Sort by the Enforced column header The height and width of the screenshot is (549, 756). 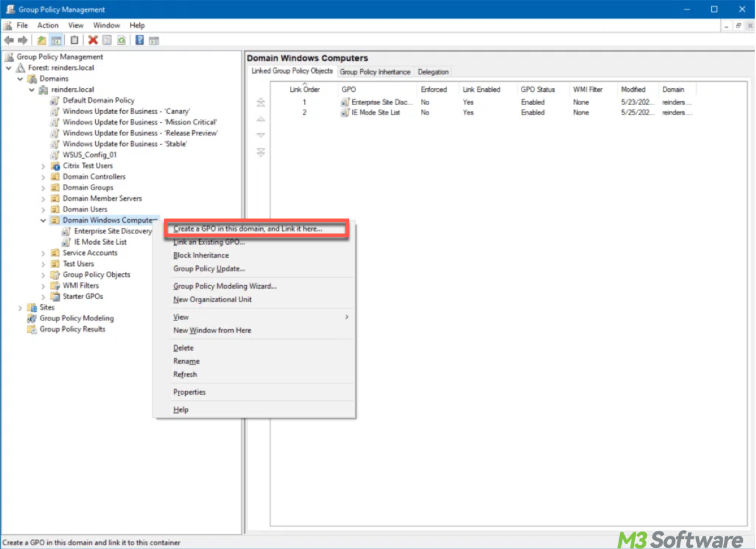434,89
